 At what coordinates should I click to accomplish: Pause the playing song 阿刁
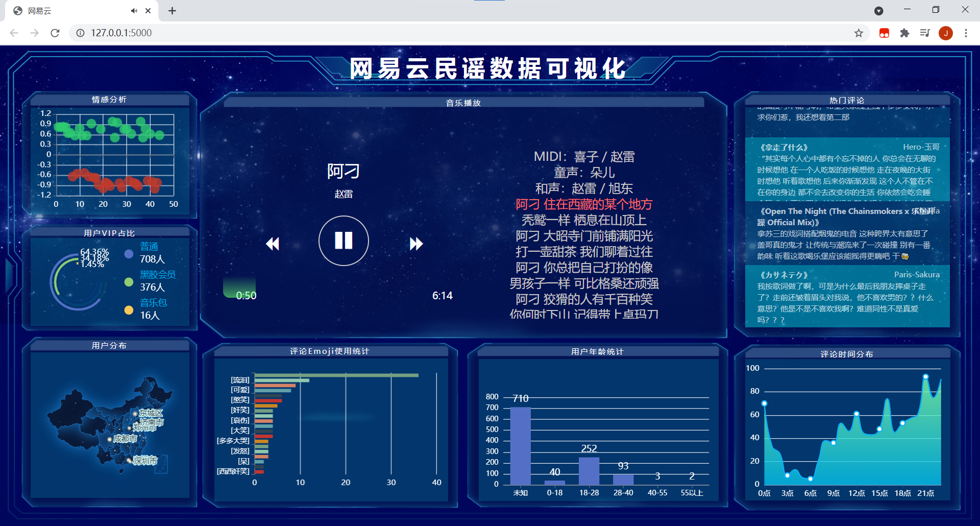pyautogui.click(x=344, y=241)
